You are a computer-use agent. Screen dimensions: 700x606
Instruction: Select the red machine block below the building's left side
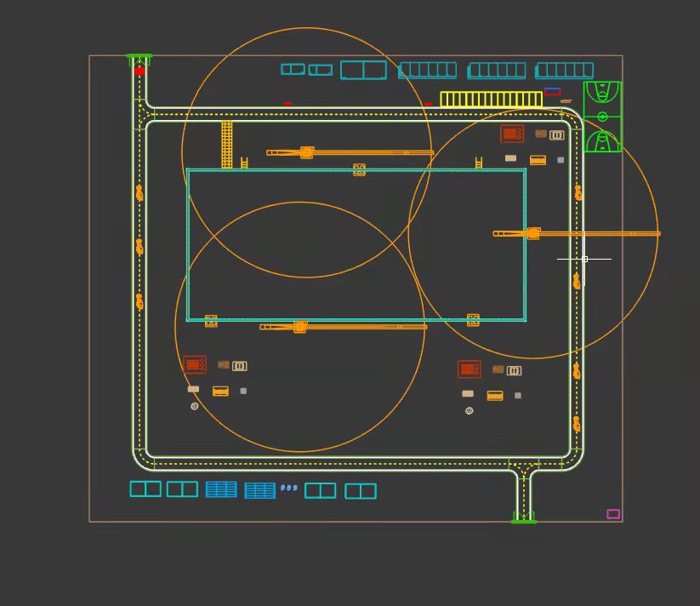tap(195, 365)
